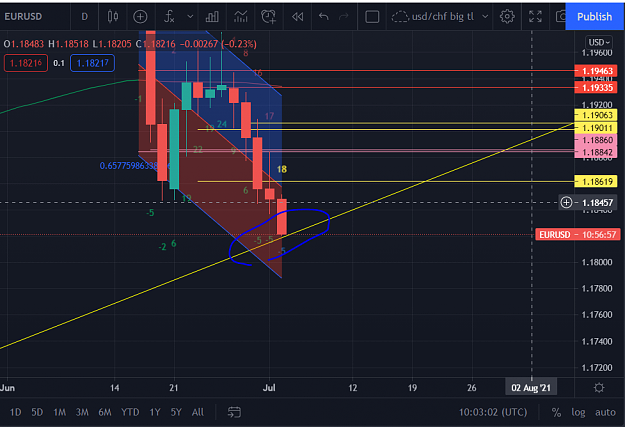Click the yellow 18 label on chart
The height and width of the screenshot is (427, 625).
point(282,169)
